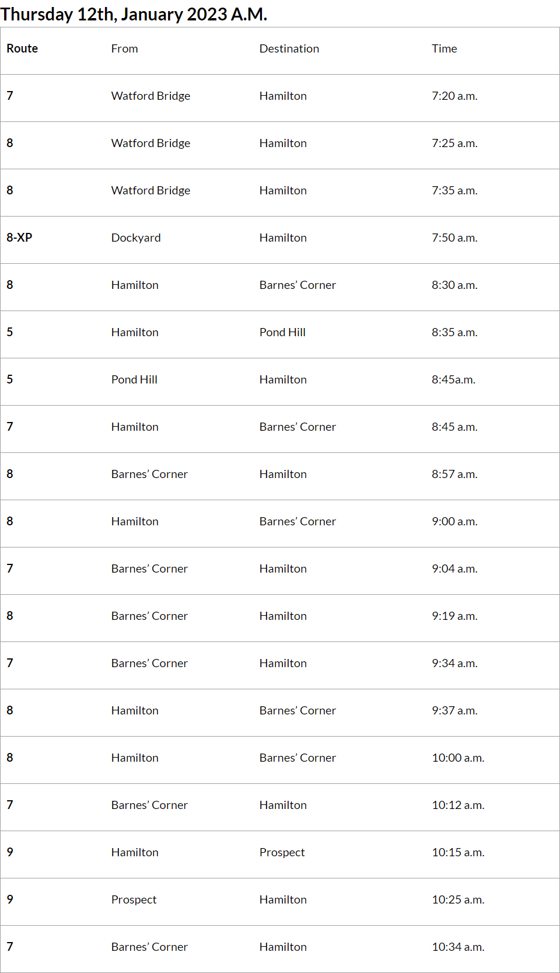Image resolution: width=560 pixels, height=973 pixels.
Task: Click the 10:34 a.m. time entry
Action: point(458,947)
